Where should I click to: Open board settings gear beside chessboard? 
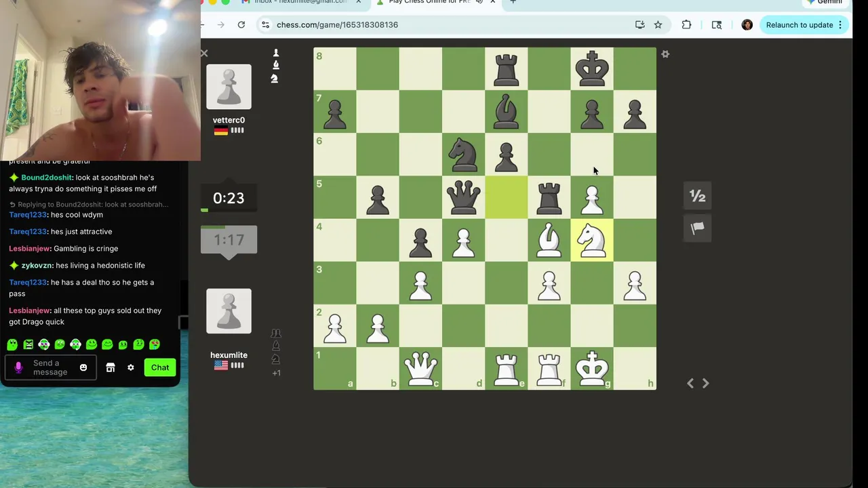coord(665,54)
